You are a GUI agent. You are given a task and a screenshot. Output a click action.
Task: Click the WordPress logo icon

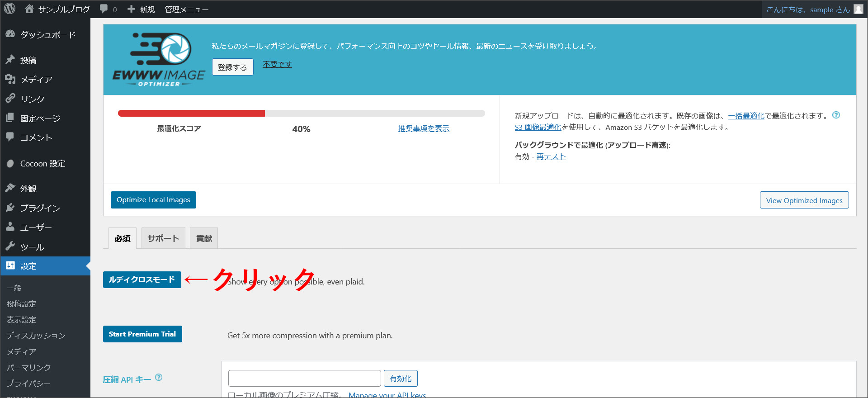pos(10,9)
